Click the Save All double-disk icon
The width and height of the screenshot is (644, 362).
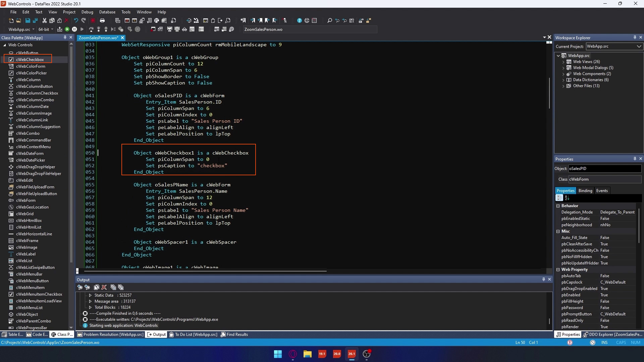coord(35,20)
